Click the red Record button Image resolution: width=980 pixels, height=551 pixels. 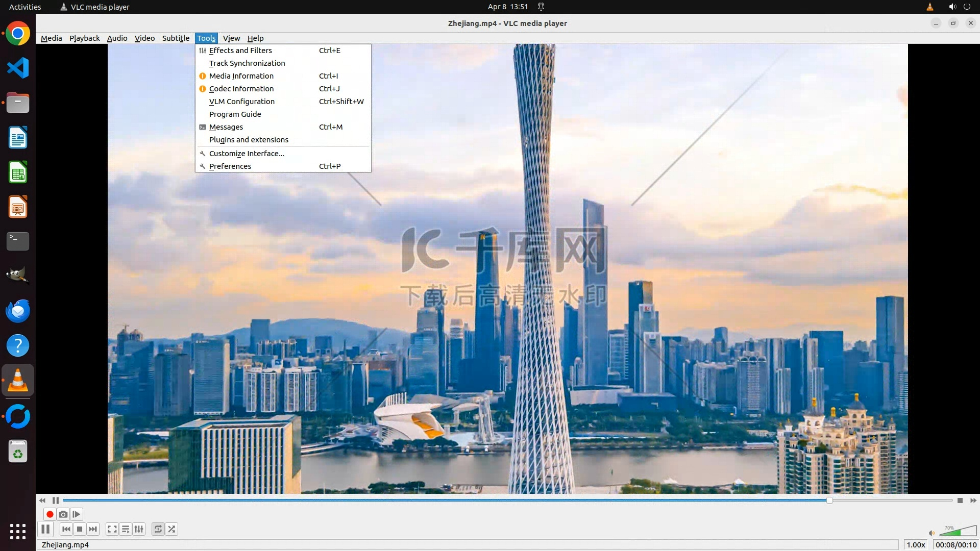[x=50, y=514]
